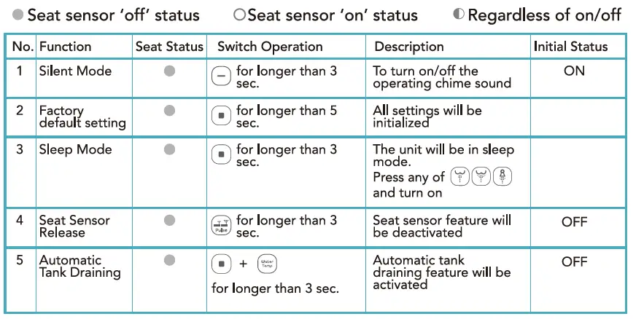Click the seat status dot for Seat Sensor Release
The width and height of the screenshot is (644, 319).
[169, 220]
